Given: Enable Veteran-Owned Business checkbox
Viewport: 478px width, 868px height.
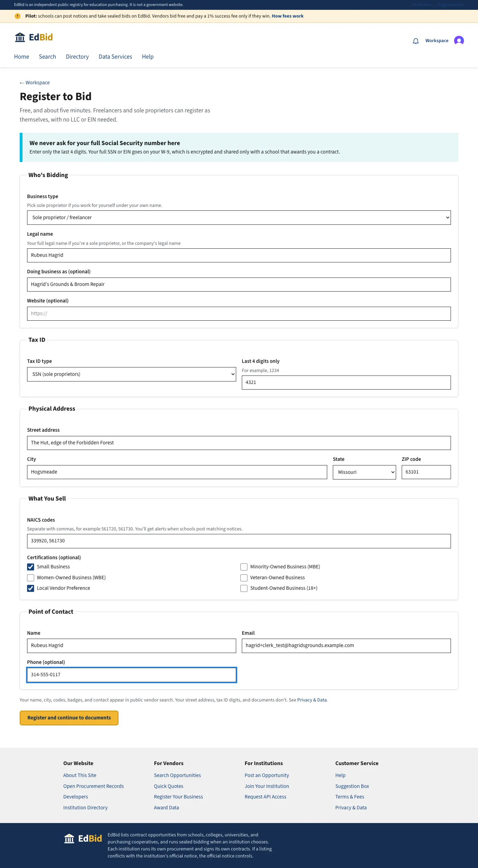Looking at the screenshot, I should [244, 578].
